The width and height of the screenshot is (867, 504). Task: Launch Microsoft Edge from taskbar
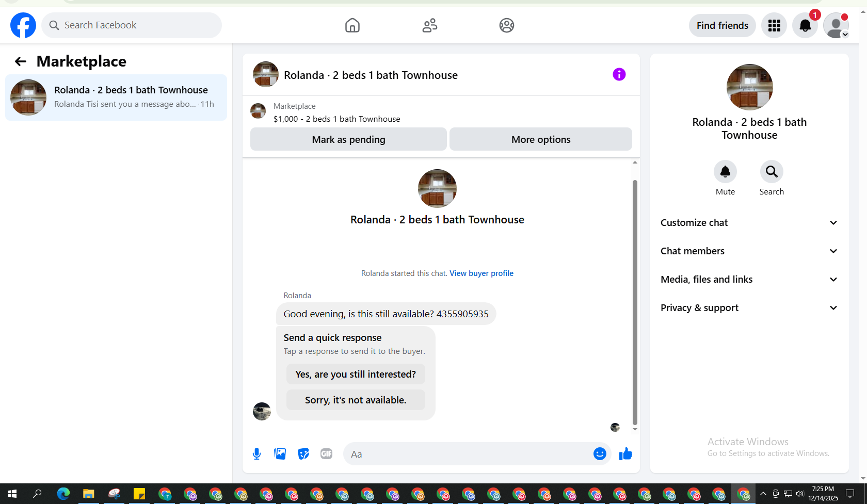[x=63, y=494]
